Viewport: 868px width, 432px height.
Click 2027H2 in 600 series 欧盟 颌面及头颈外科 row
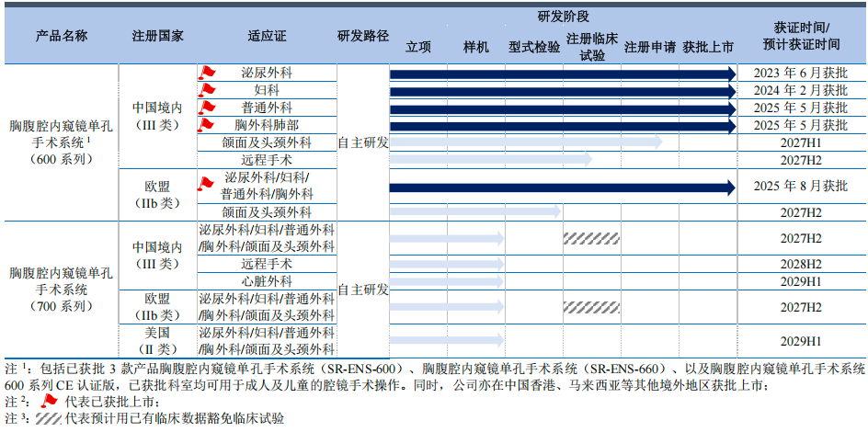point(801,211)
